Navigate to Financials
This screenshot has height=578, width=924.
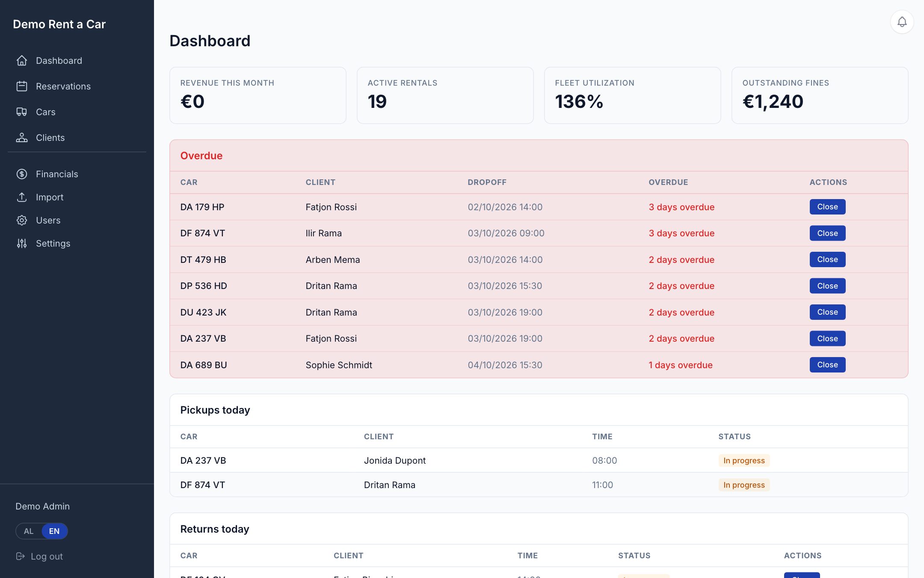click(57, 174)
